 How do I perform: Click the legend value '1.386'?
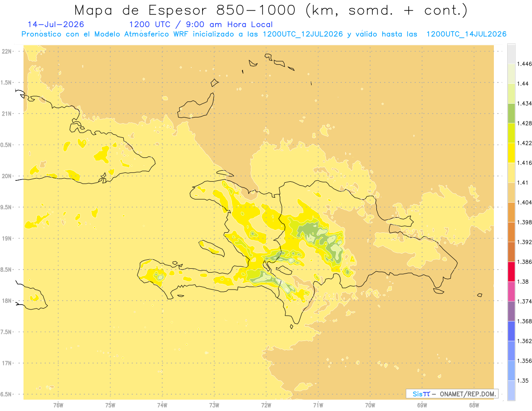pos(524,262)
